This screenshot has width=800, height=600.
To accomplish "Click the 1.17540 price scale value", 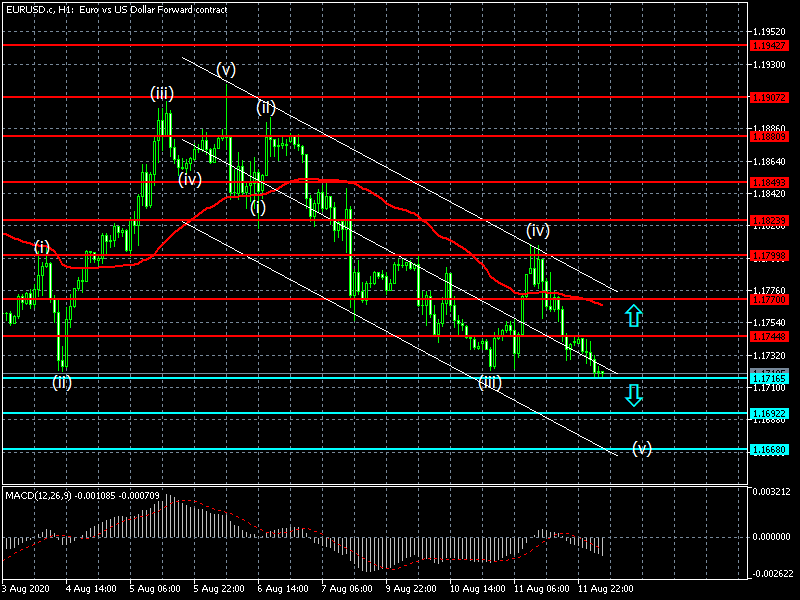I will (x=769, y=322).
